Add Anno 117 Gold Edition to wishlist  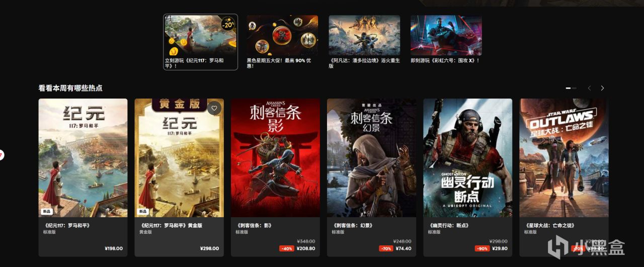[x=214, y=108]
